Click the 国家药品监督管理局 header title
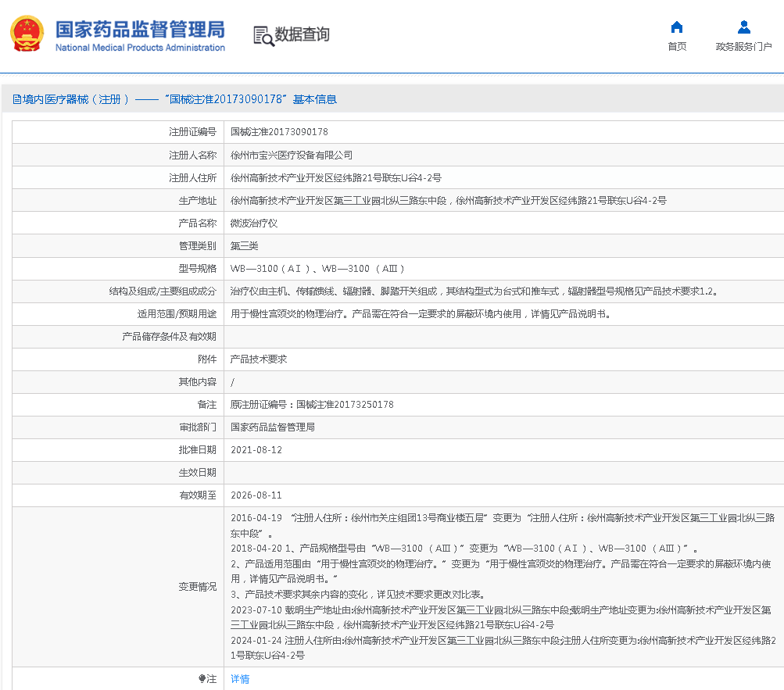The image size is (784, 690). 140,30
